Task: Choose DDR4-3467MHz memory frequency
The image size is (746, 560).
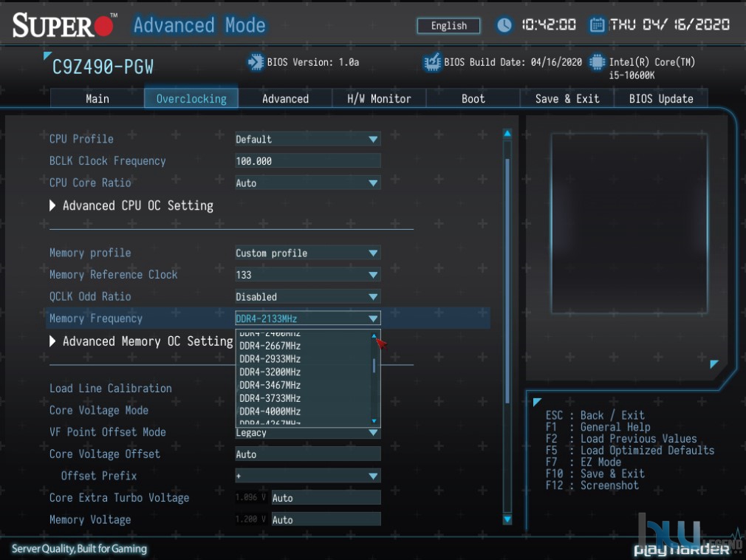Action: (270, 385)
